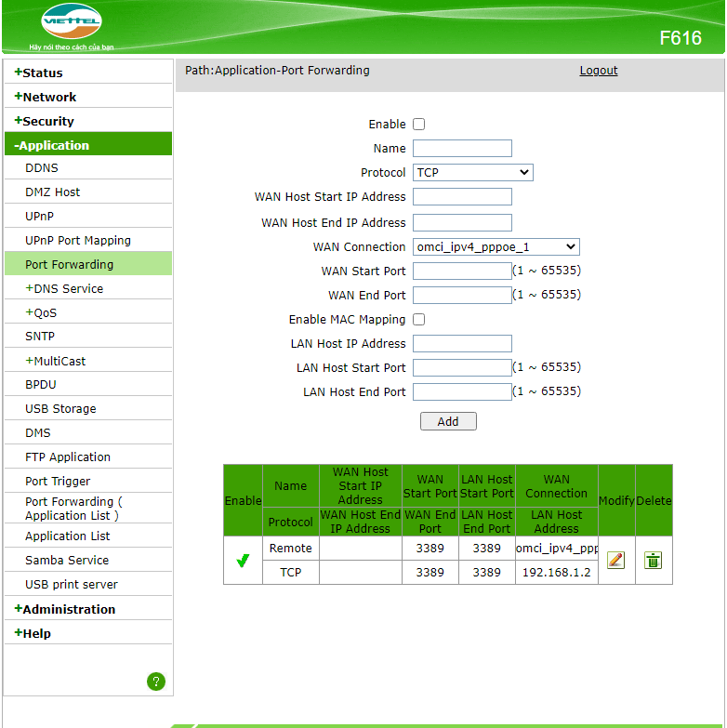Delete the Remote rule with trash icon

click(x=653, y=560)
